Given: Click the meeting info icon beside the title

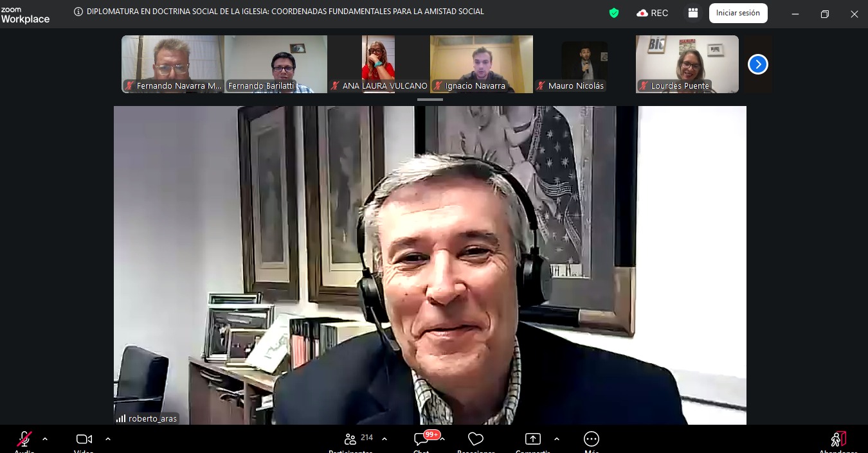Looking at the screenshot, I should coord(78,12).
